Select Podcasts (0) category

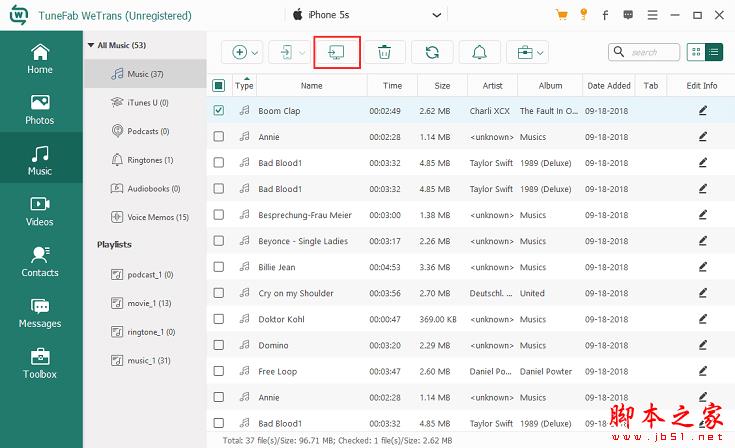coord(145,131)
